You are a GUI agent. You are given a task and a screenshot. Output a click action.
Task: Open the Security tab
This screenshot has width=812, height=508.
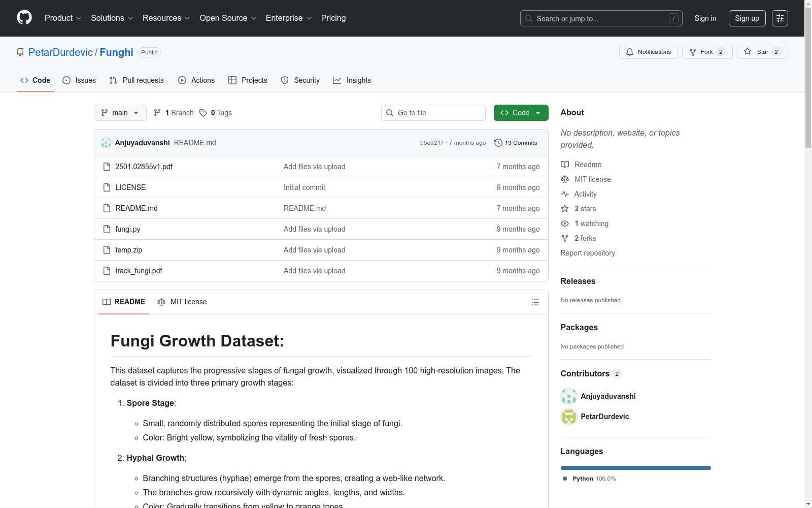(x=300, y=80)
